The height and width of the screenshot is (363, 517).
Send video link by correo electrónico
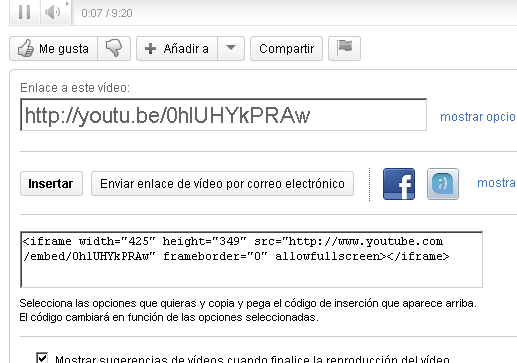(222, 183)
